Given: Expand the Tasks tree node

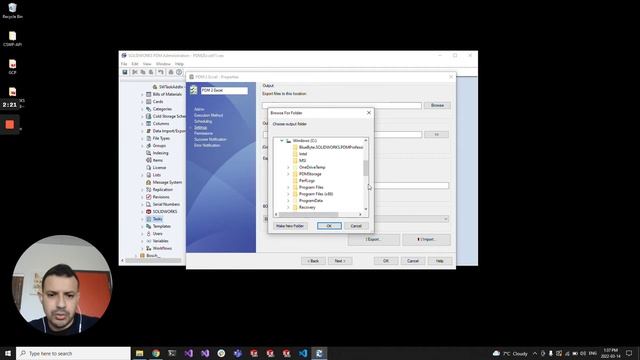Looking at the screenshot, I should [x=142, y=219].
